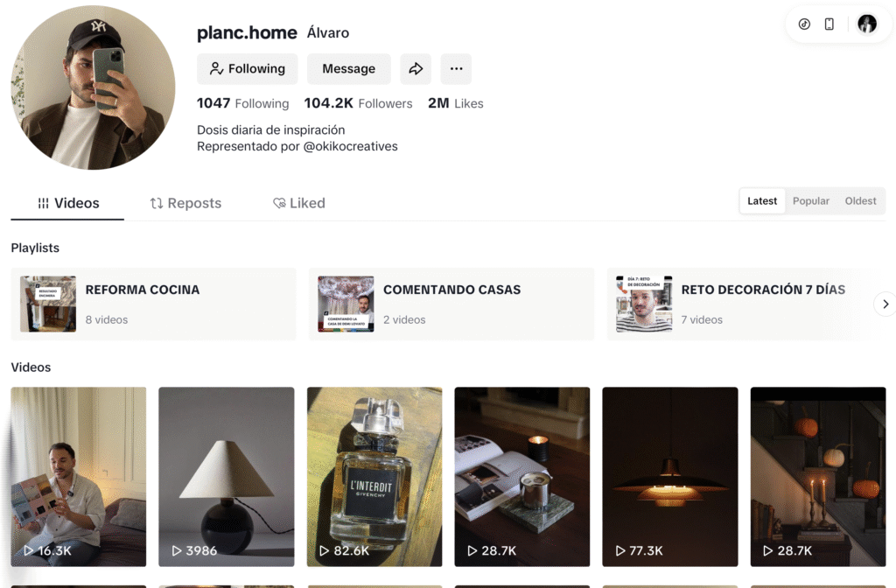Open the 104.2K Followers list
This screenshot has width=896, height=588.
click(358, 103)
